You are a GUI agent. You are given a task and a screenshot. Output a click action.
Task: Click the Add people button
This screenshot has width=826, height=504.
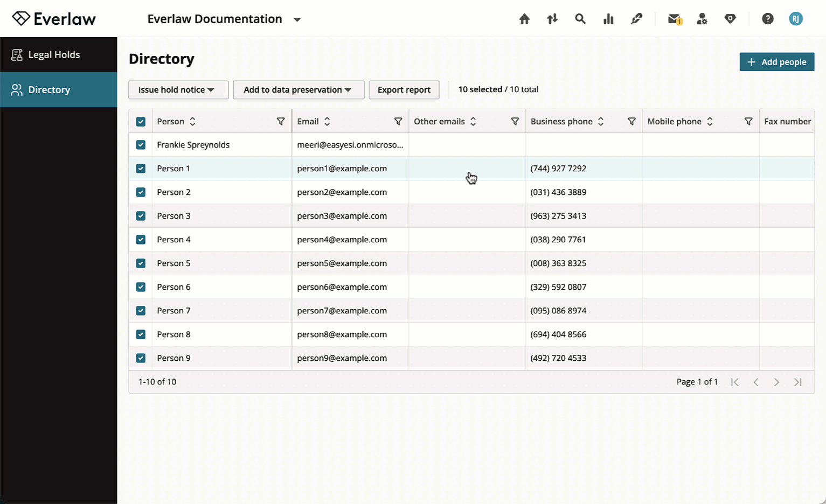[x=776, y=62]
